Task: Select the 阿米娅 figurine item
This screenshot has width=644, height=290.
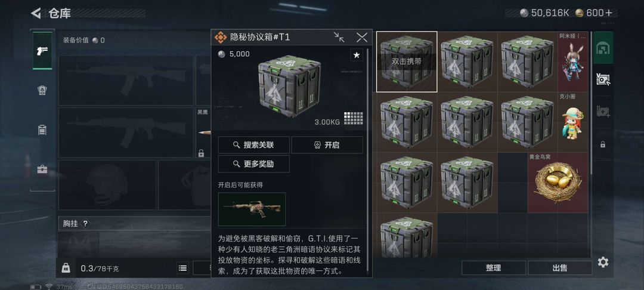Action: click(573, 61)
